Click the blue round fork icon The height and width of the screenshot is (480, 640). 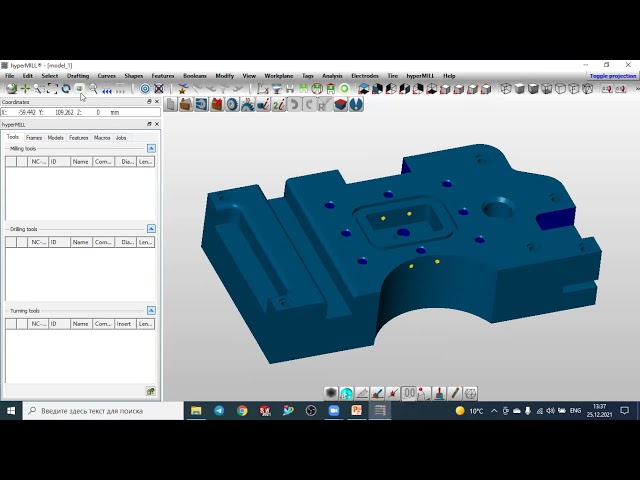[356, 104]
